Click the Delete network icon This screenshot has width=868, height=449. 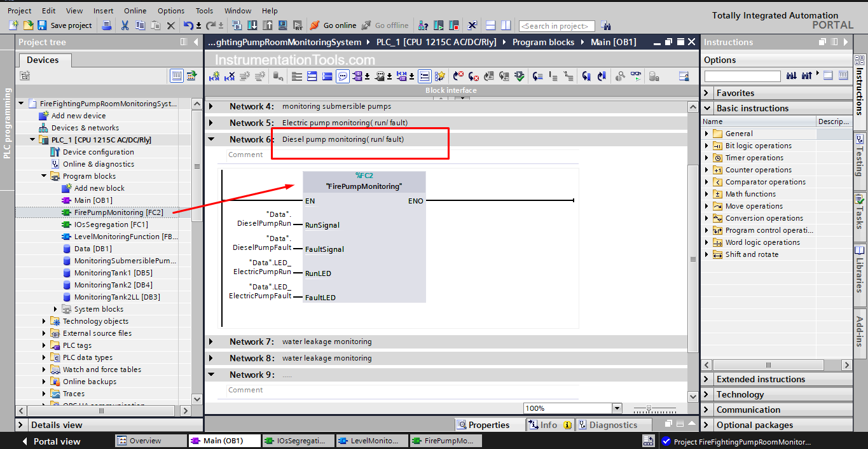(230, 76)
